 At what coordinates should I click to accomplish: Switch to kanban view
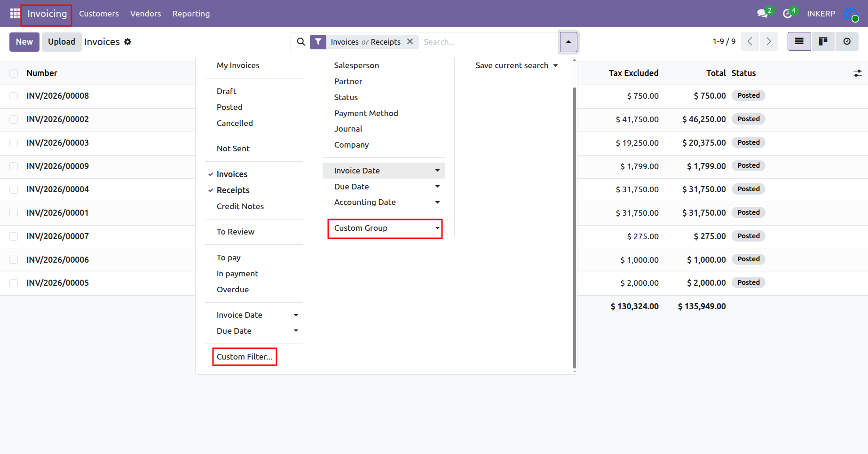click(x=823, y=41)
